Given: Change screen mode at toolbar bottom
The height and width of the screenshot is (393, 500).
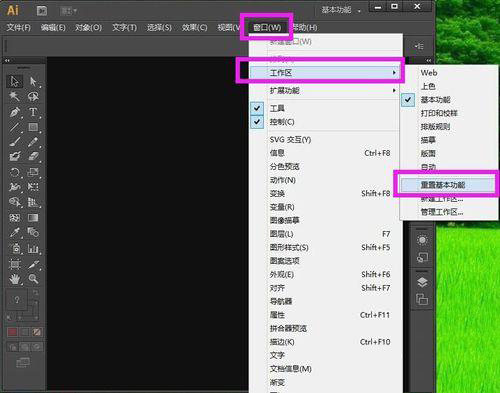Looking at the screenshot, I should point(23,362).
